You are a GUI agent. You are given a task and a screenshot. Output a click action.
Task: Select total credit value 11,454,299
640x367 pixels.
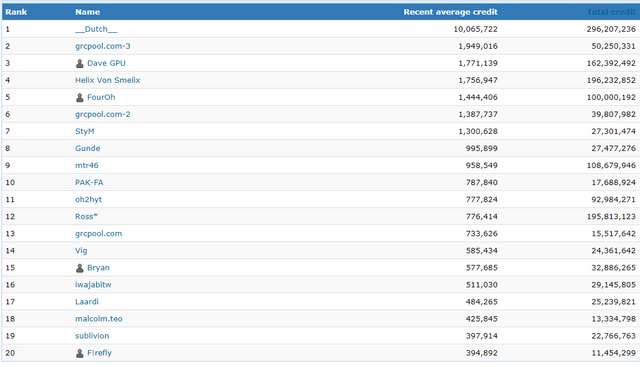[613, 353]
